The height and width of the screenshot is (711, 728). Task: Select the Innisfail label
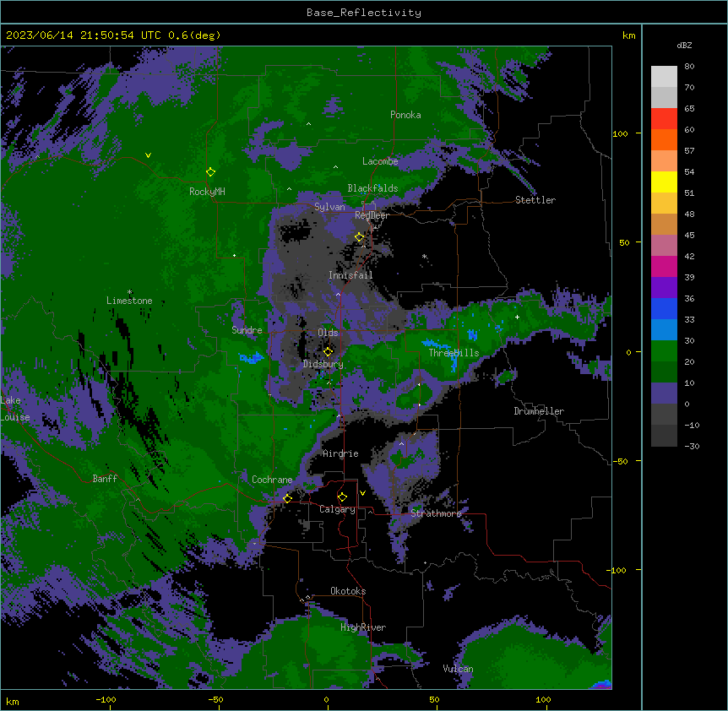point(350,275)
